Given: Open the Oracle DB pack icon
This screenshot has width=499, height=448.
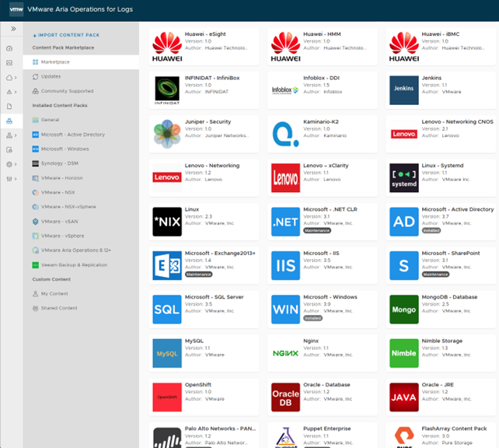Looking at the screenshot, I should 285,397.
